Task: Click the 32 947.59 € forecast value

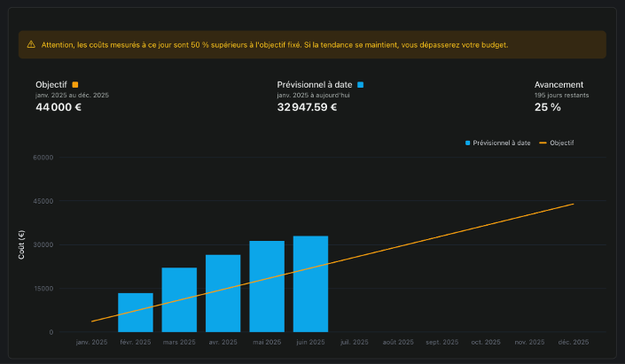Action: pyautogui.click(x=307, y=107)
